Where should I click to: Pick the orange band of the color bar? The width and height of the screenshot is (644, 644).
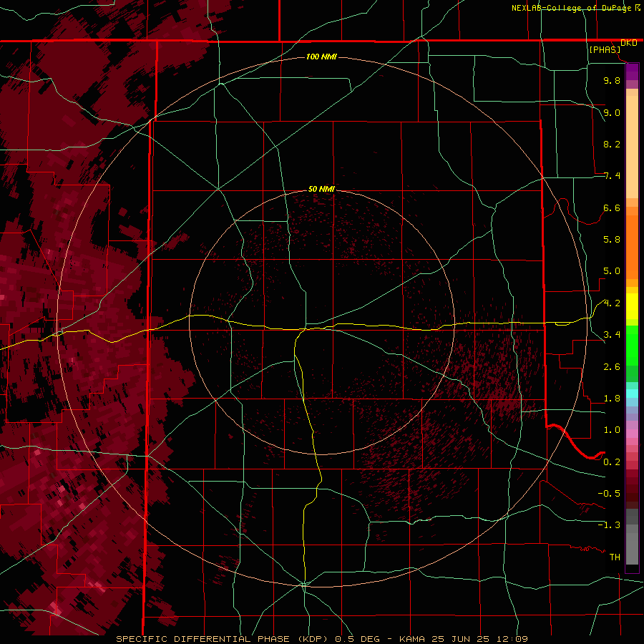pyautogui.click(x=632, y=246)
